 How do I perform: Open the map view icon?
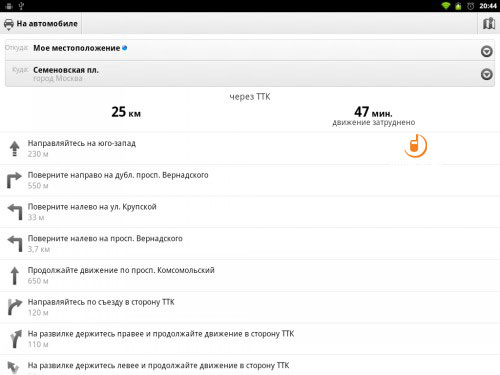click(489, 24)
